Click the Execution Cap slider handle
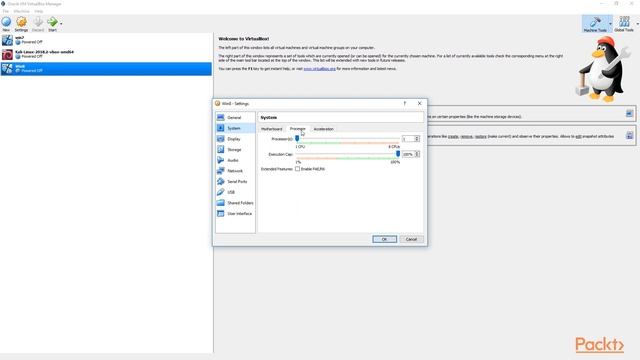This screenshot has height=360, width=640. [398, 154]
